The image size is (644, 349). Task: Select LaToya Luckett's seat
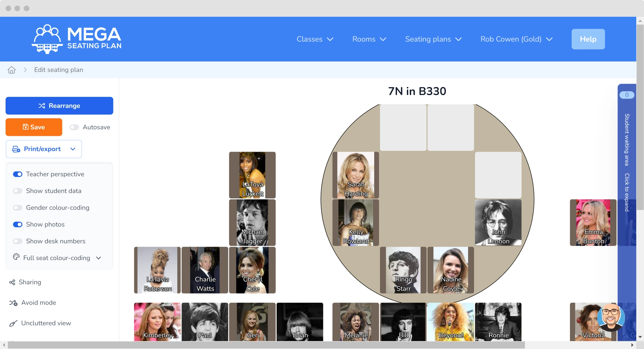252,175
